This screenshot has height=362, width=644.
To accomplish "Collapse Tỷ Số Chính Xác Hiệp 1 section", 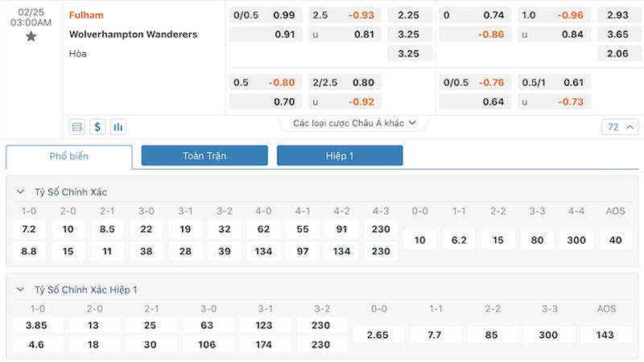I will 21,290.
